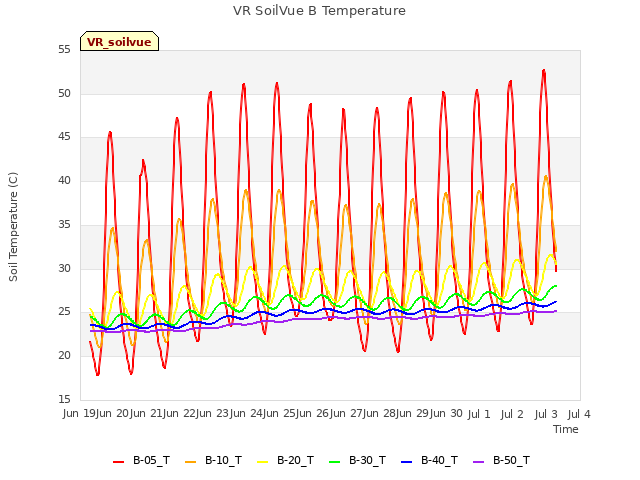Click the 15 y-axis tick label
Screen dimensions: 640x480
point(64,399)
